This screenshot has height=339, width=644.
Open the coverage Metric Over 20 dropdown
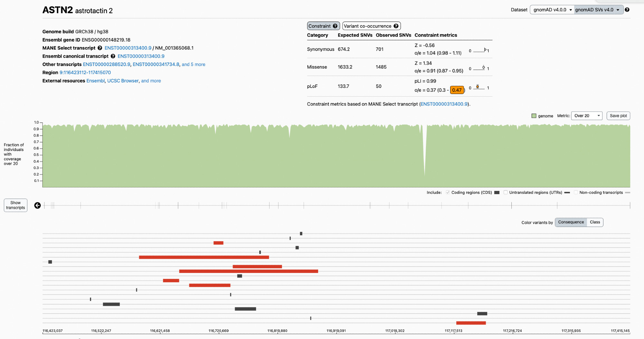click(x=586, y=116)
